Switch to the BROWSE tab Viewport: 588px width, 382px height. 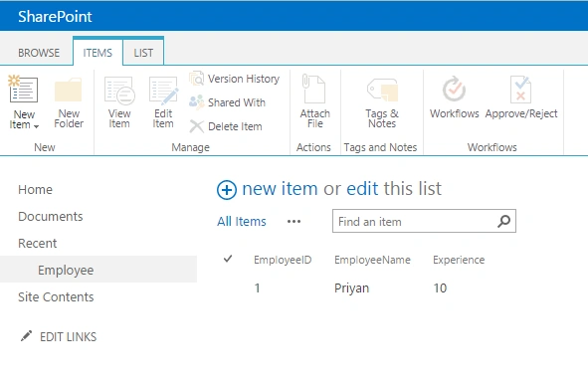click(x=39, y=53)
